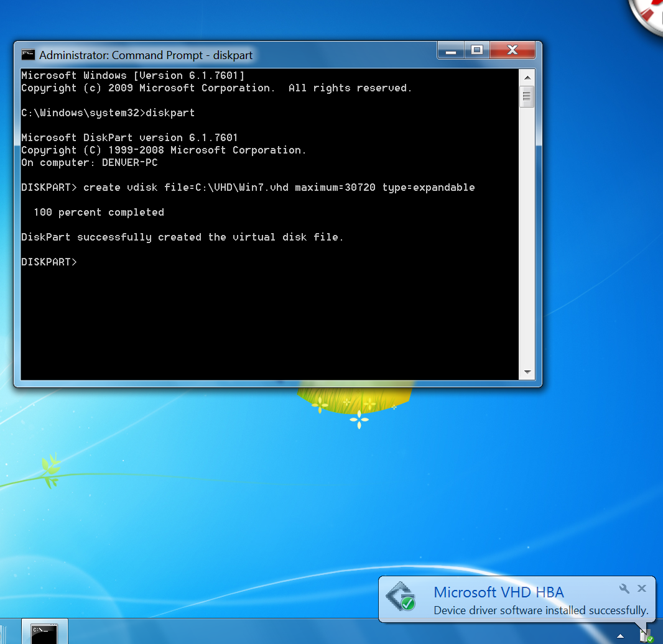
Task: Show hidden system tray icons arrow
Action: (620, 636)
